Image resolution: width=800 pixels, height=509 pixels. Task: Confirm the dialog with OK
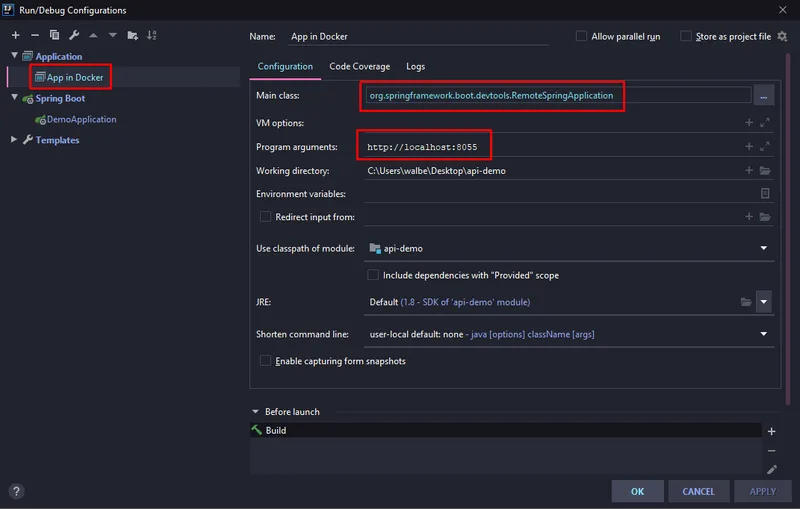pyautogui.click(x=637, y=491)
